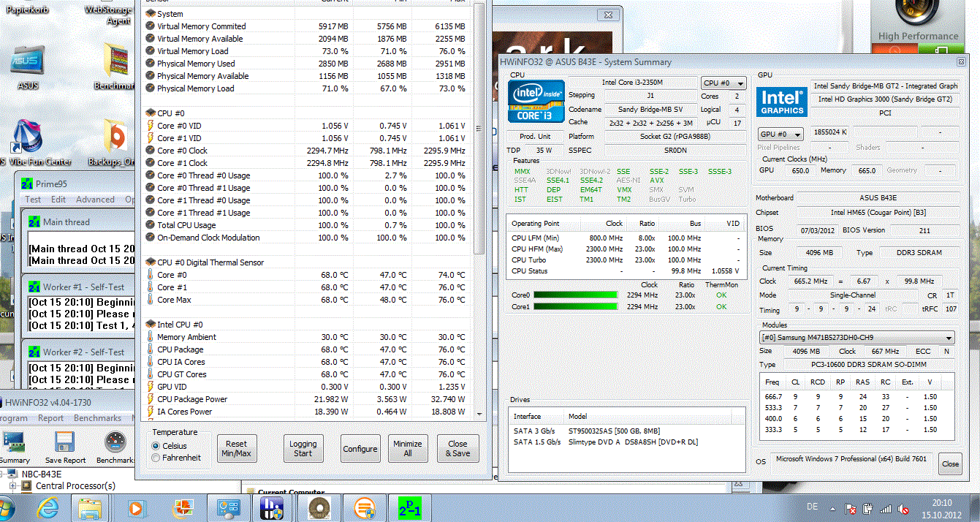Click the Save Report floppy icon in HWiNFO32

[65, 442]
